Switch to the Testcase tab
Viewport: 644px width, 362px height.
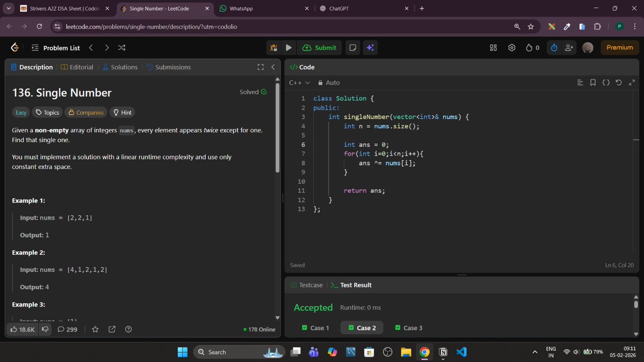click(x=306, y=285)
